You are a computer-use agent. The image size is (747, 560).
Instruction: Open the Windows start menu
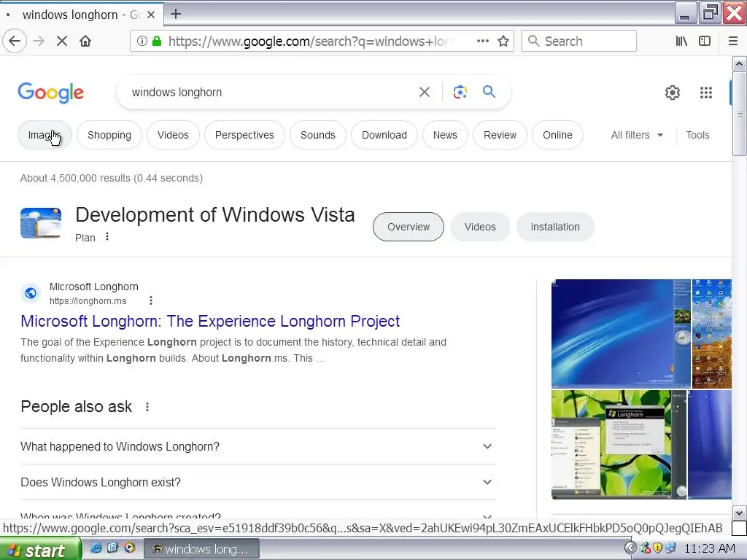tap(40, 550)
